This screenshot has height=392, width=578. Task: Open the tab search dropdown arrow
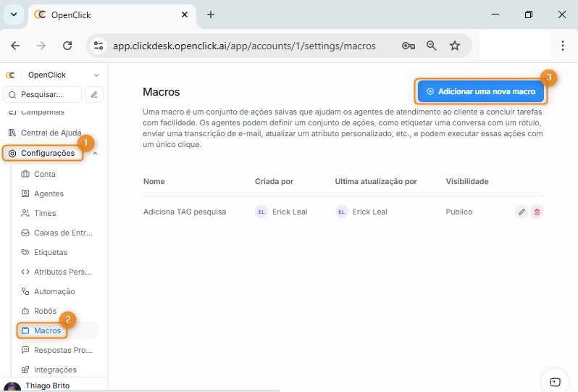pos(13,14)
